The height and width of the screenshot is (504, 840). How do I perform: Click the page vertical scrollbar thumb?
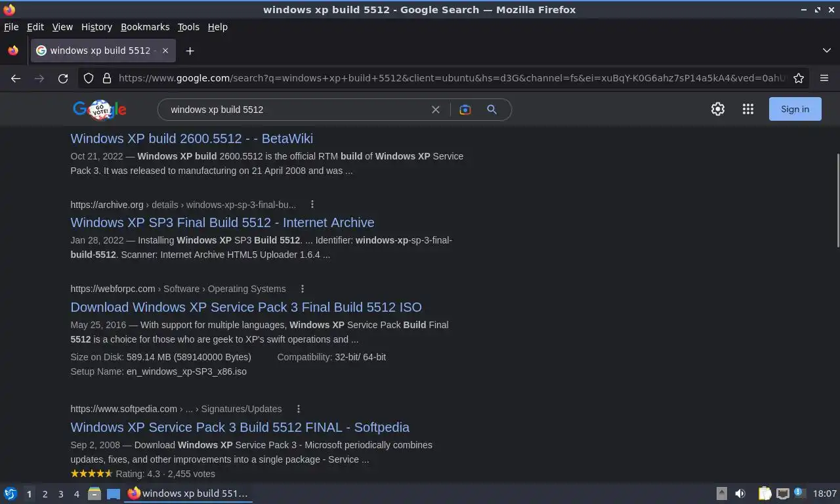pyautogui.click(x=837, y=200)
